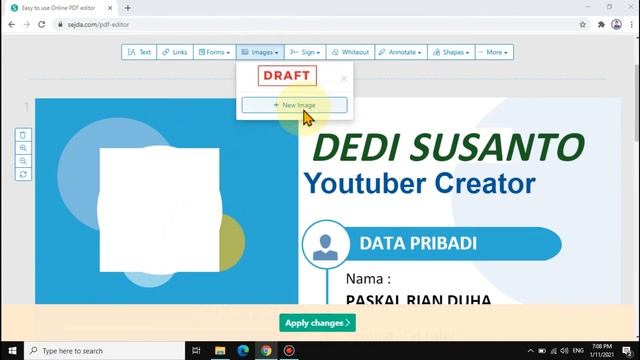Select the DEDI SUSANTO heading text
This screenshot has height=360, width=640.
(x=449, y=147)
